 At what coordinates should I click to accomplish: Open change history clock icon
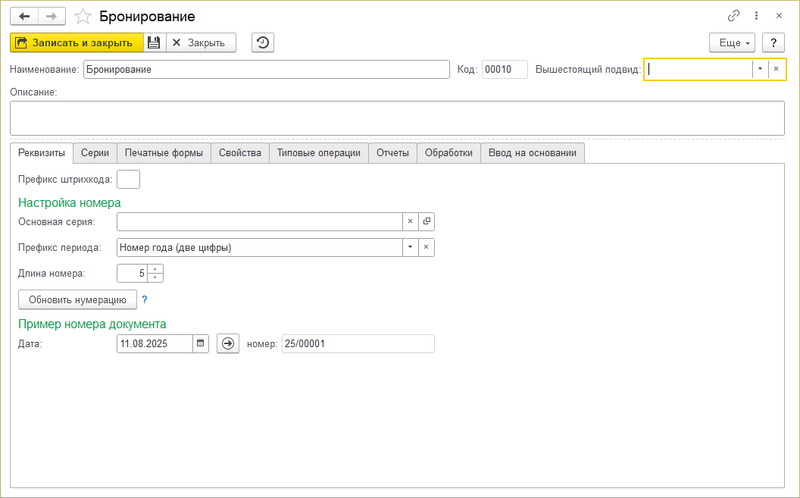pyautogui.click(x=263, y=43)
